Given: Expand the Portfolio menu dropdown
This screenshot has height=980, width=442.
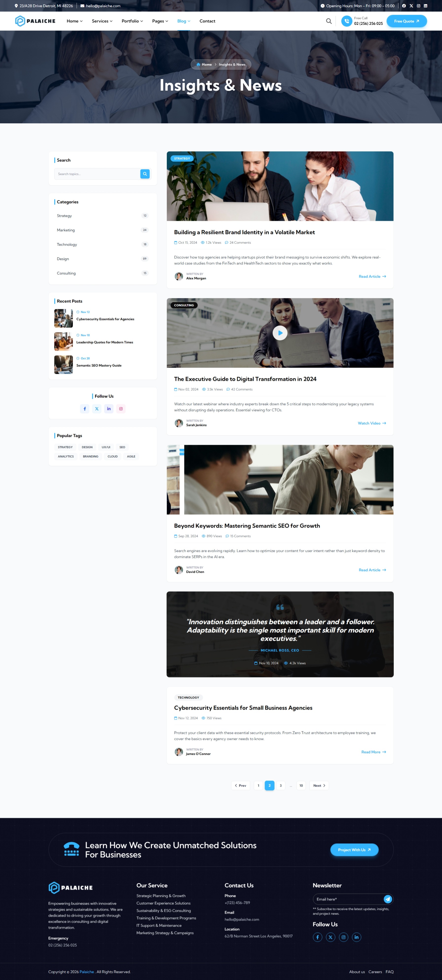Looking at the screenshot, I should pyautogui.click(x=132, y=21).
